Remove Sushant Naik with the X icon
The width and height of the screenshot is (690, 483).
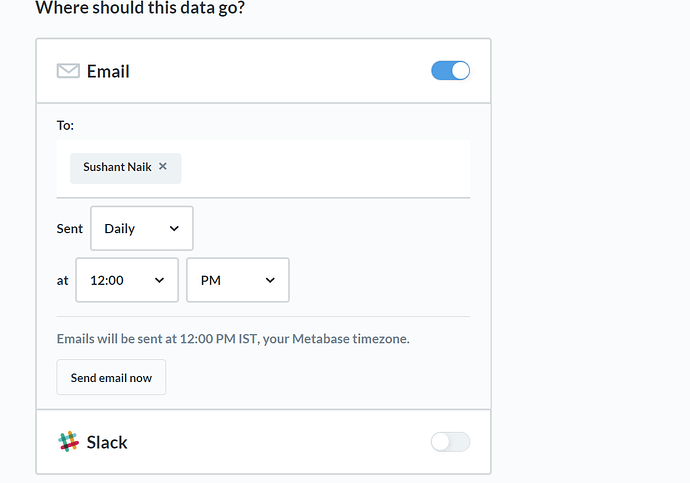163,166
